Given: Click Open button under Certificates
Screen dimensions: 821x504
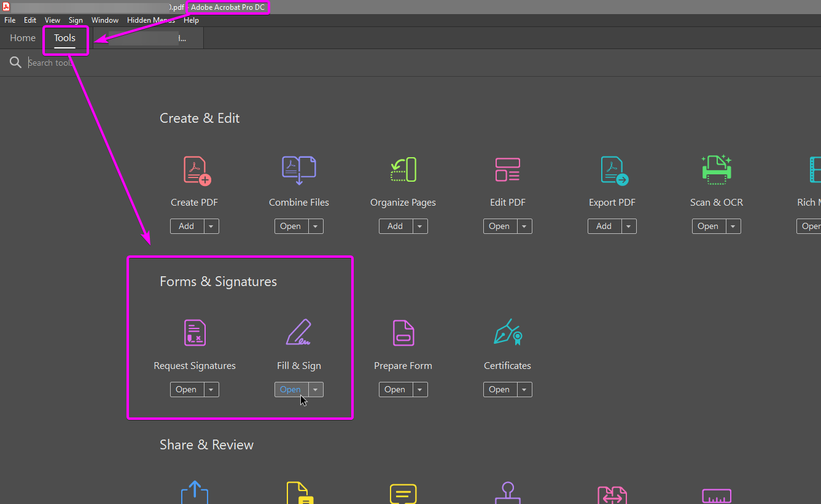Looking at the screenshot, I should pyautogui.click(x=500, y=389).
